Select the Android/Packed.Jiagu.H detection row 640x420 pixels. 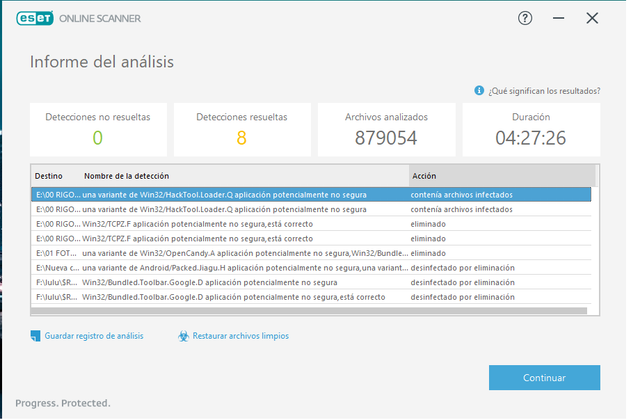tap(311, 268)
